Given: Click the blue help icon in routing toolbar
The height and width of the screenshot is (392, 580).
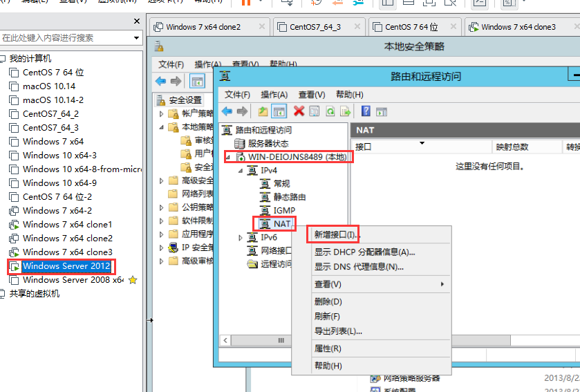Looking at the screenshot, I should (x=366, y=111).
